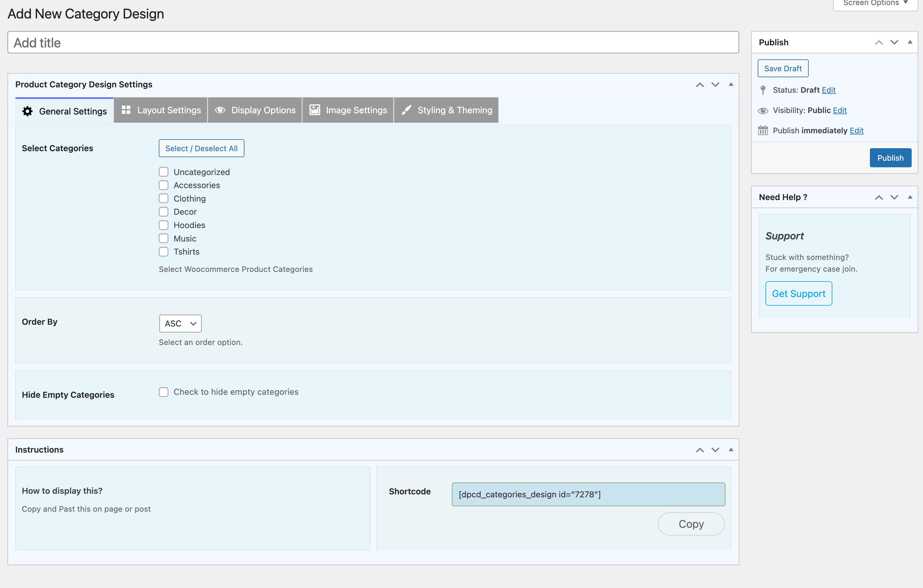Click the grid icon on Layout Settings tab
This screenshot has width=923, height=588.
click(x=126, y=110)
